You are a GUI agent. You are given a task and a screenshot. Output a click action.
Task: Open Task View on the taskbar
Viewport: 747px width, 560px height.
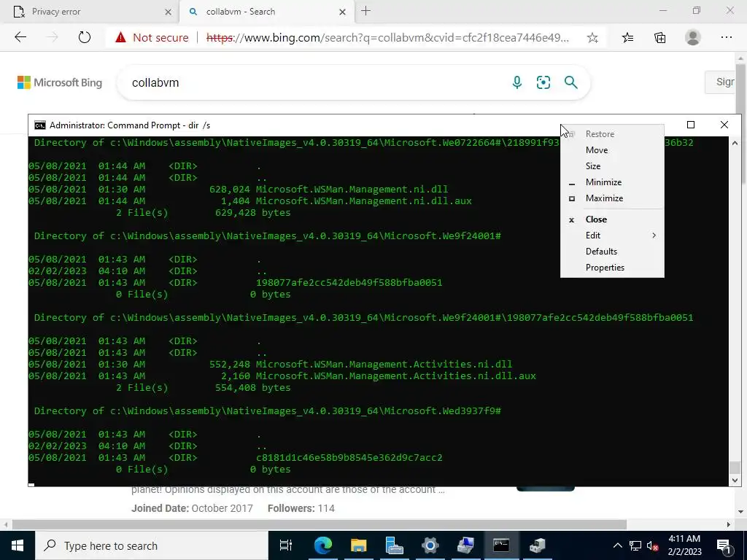click(x=286, y=545)
